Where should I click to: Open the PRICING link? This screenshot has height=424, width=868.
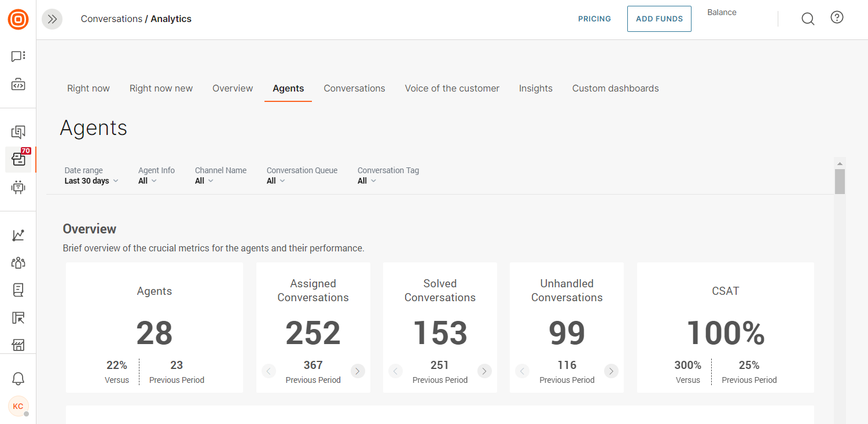(x=594, y=19)
